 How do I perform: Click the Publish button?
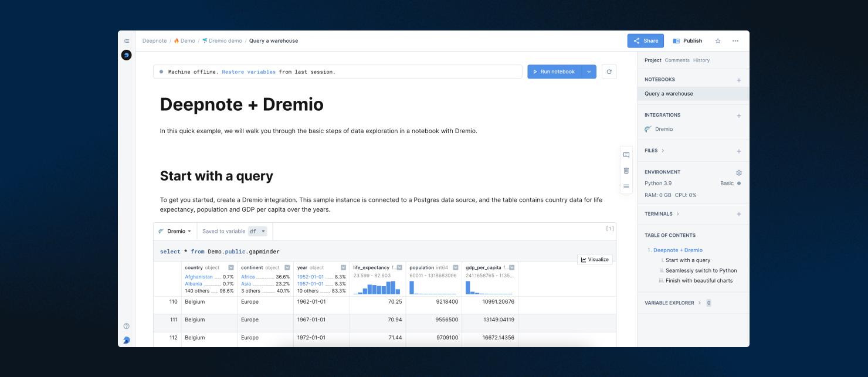(x=687, y=41)
